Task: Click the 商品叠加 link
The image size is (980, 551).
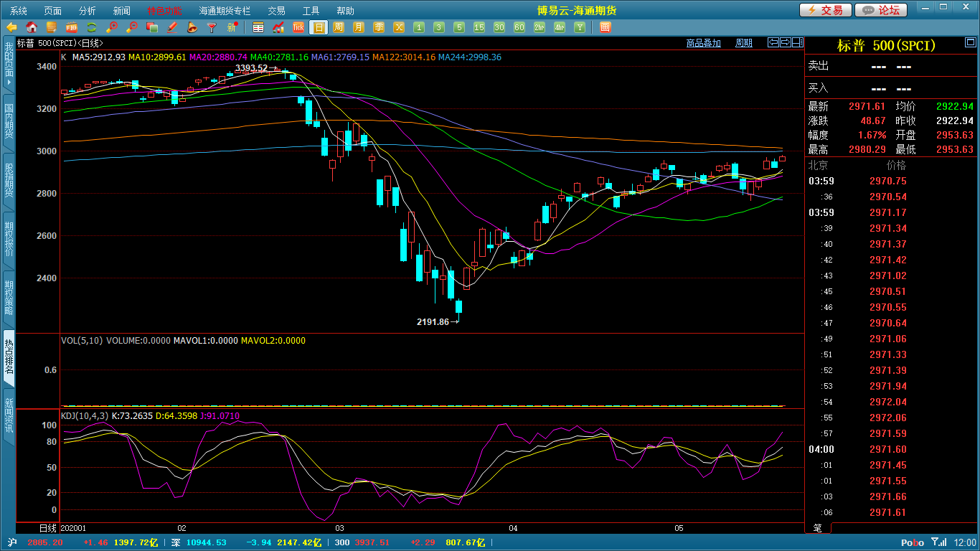Action: pos(703,43)
